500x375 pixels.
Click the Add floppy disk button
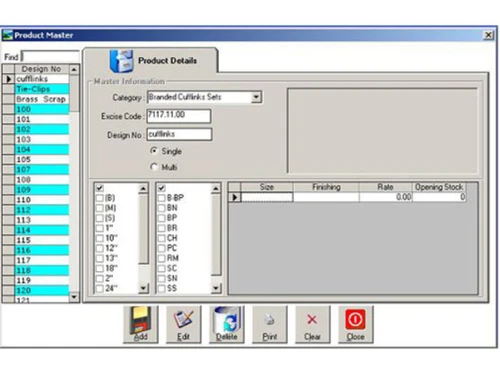tap(141, 324)
